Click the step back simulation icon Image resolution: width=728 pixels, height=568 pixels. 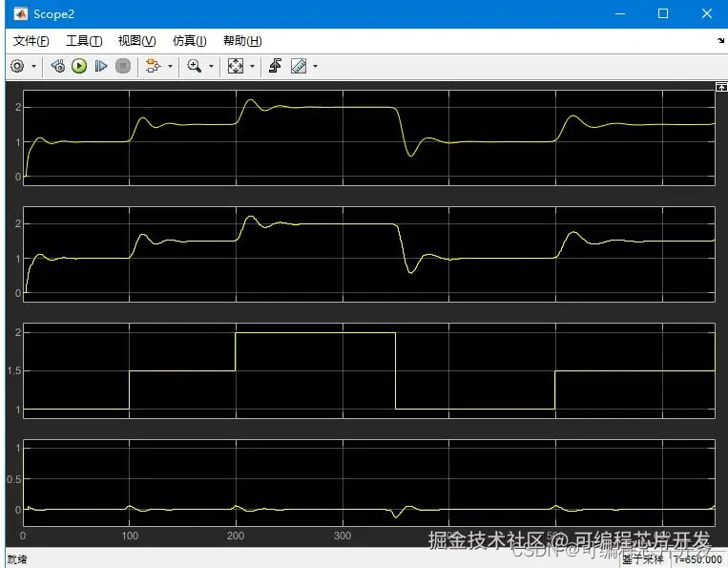pos(58,66)
